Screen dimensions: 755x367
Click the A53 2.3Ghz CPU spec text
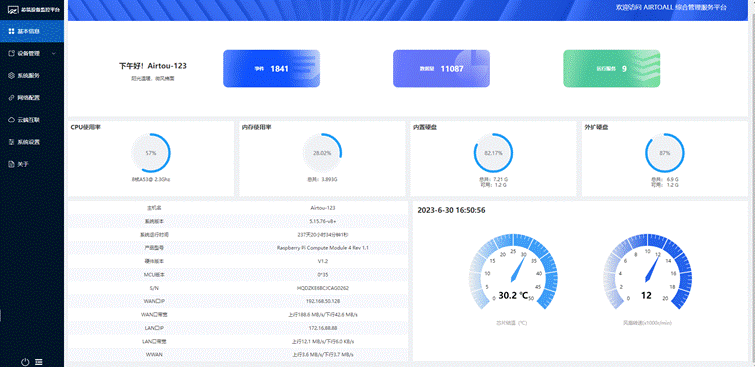pos(151,180)
